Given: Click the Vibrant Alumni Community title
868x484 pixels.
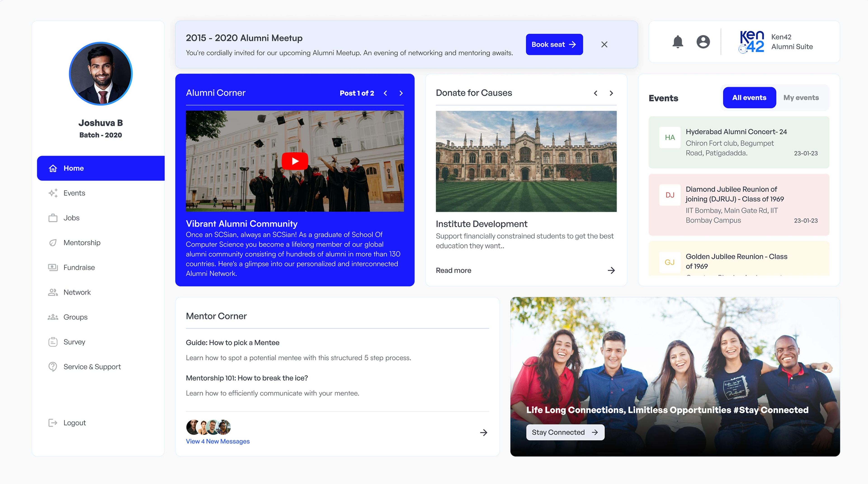Looking at the screenshot, I should pyautogui.click(x=242, y=224).
